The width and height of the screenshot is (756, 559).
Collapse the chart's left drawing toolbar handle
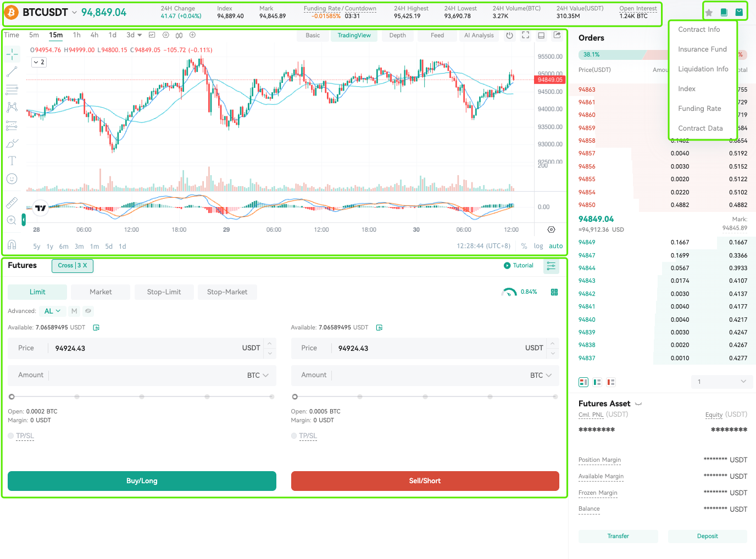(x=24, y=220)
